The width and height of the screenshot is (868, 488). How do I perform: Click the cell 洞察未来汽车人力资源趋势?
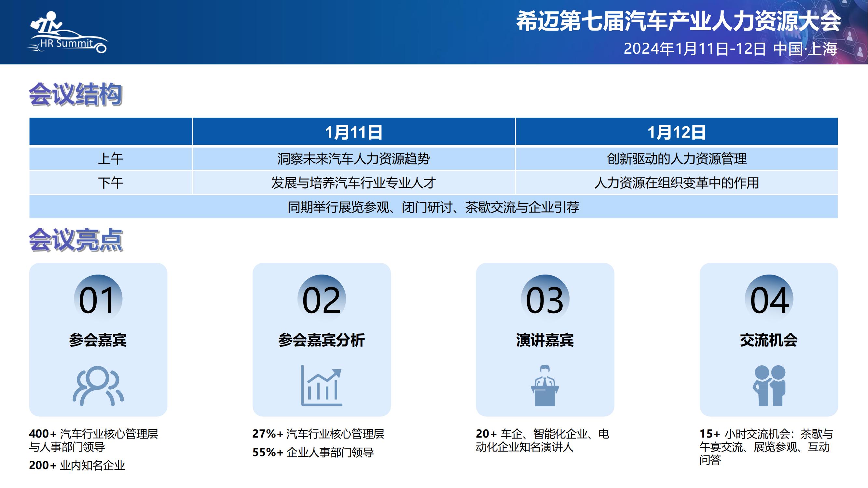pyautogui.click(x=353, y=159)
